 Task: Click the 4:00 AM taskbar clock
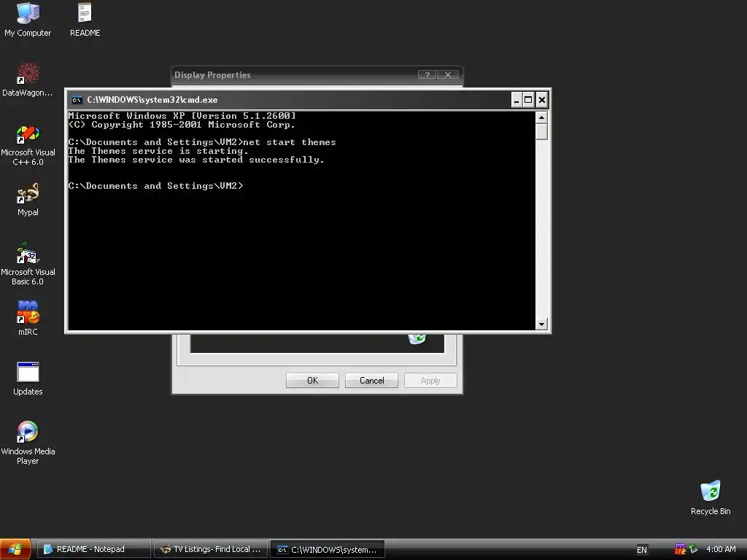click(721, 549)
